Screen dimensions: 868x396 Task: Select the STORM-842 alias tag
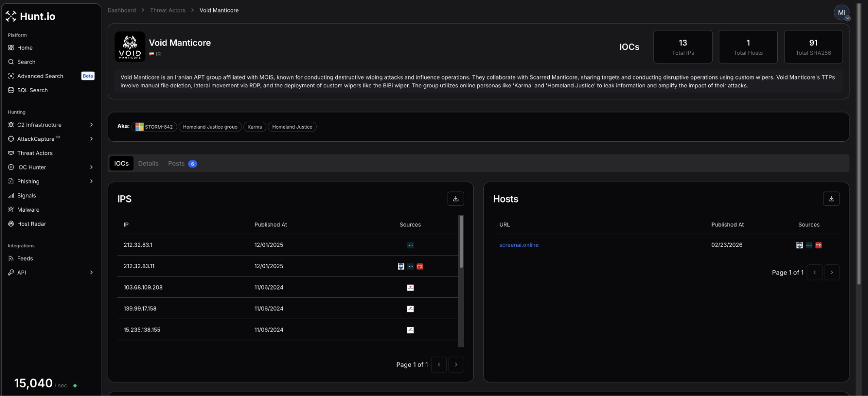point(155,127)
